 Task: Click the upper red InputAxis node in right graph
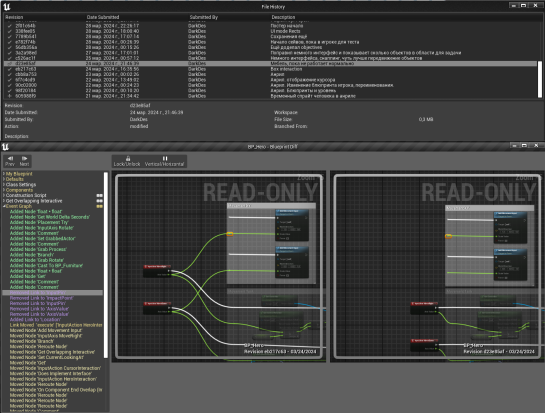(x=424, y=308)
